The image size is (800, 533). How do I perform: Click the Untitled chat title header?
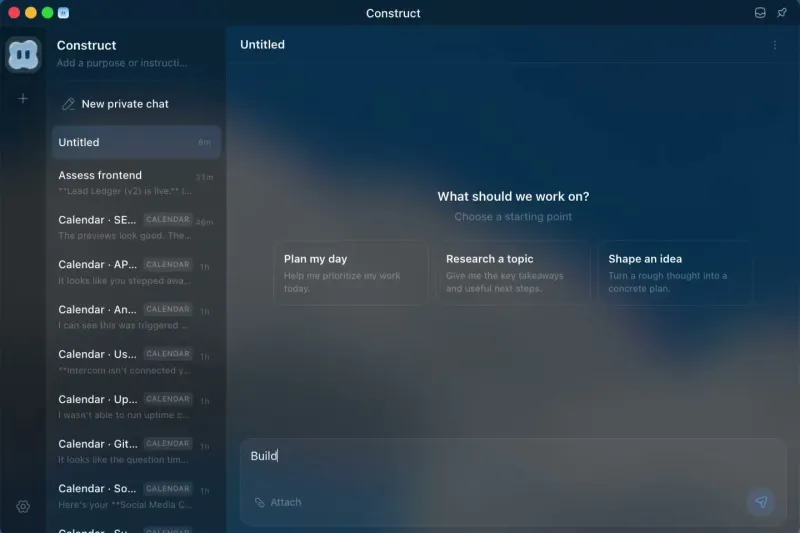tap(262, 44)
